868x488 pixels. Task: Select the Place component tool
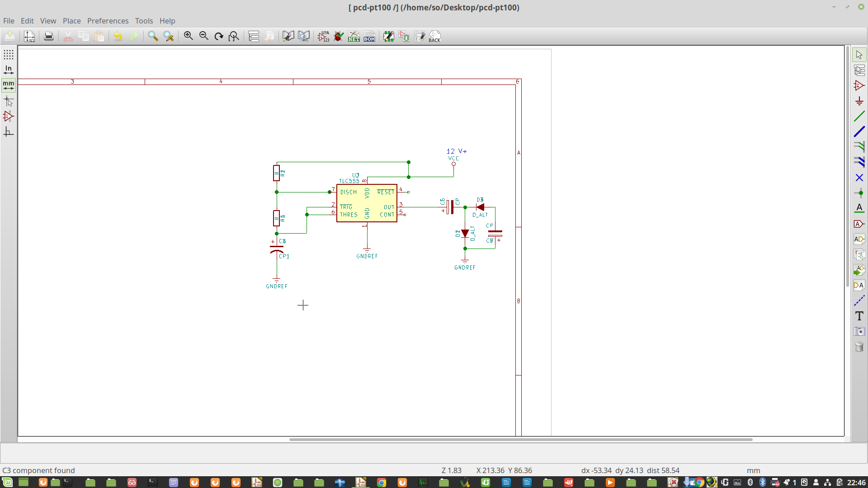[859, 85]
